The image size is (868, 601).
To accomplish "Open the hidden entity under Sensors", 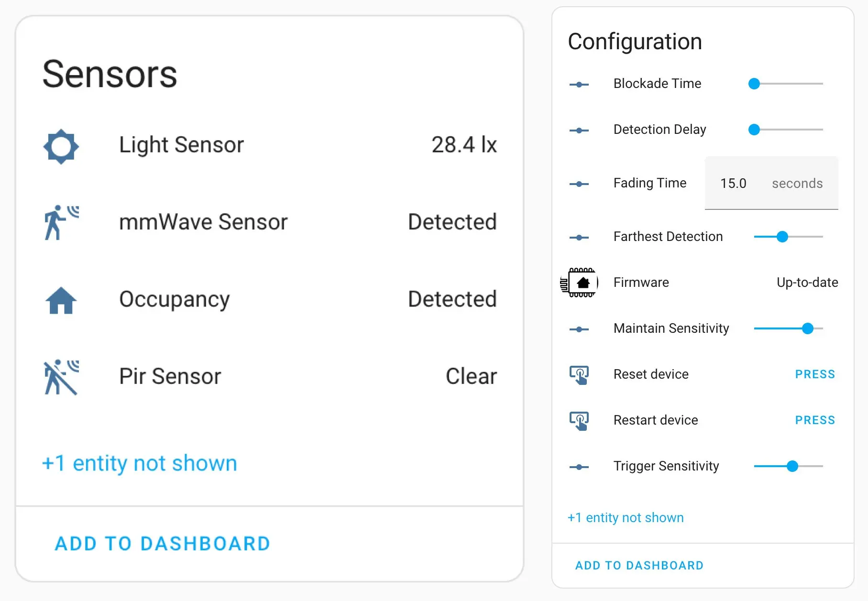I will click(x=139, y=463).
